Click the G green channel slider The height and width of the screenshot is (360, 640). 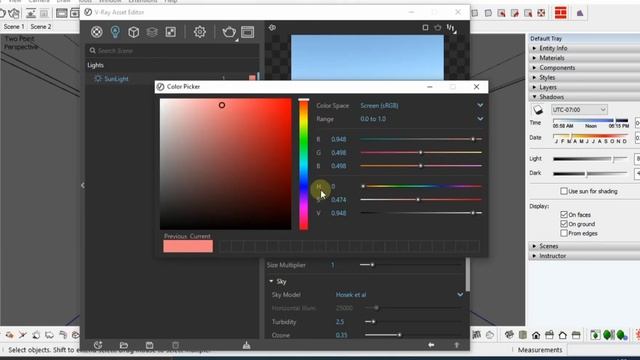pyautogui.click(x=421, y=152)
